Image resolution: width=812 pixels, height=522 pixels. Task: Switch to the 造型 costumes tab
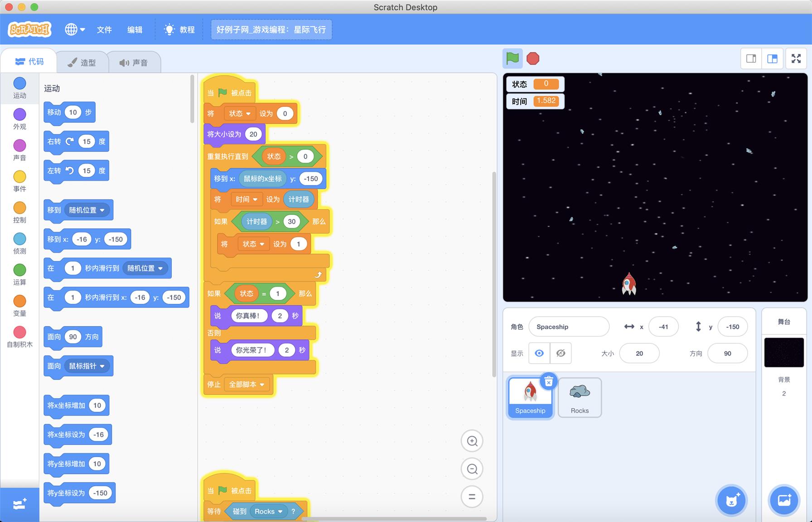82,63
